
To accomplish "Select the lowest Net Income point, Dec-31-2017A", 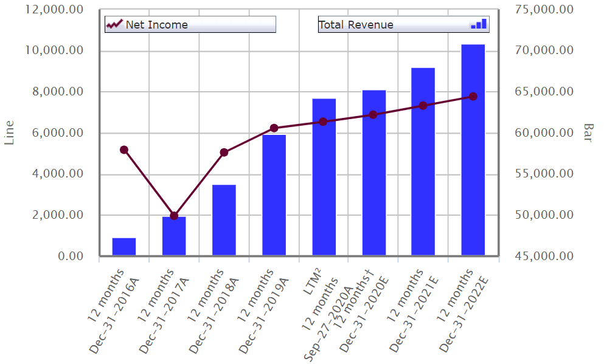I will 174,216.
